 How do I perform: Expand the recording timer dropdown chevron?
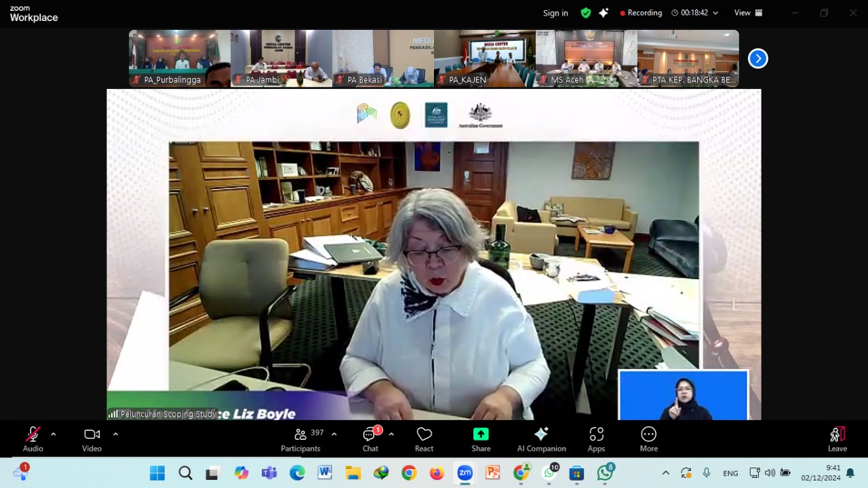(x=715, y=13)
